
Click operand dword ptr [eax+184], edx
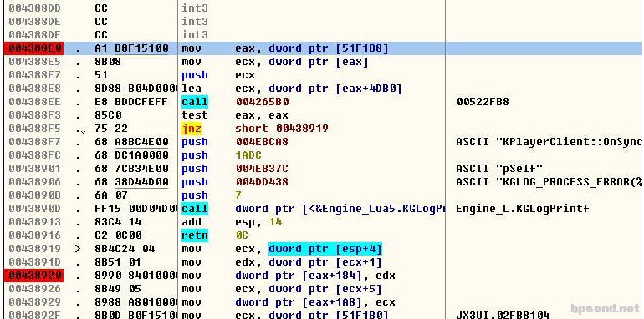pos(315,275)
